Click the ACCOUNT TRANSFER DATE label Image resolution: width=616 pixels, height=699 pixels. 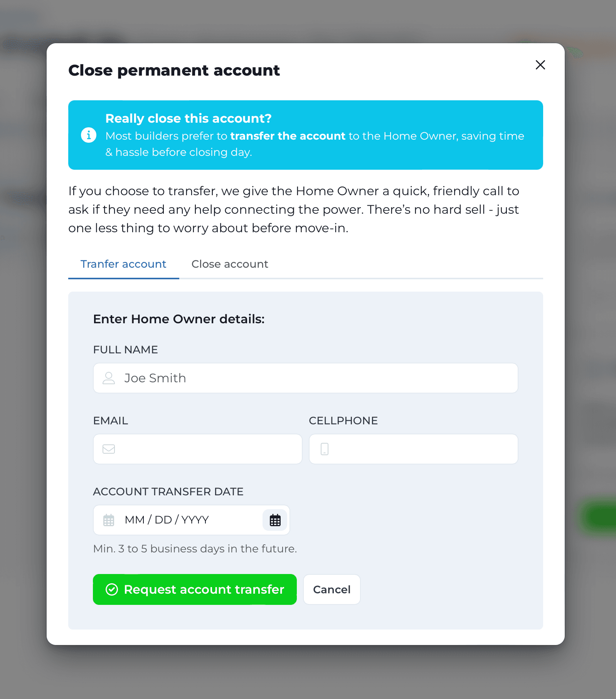pyautogui.click(x=168, y=491)
